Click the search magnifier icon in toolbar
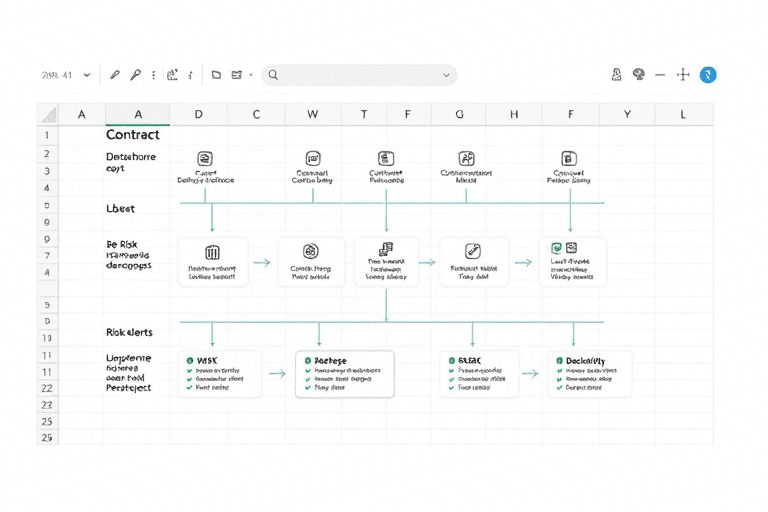The image size is (768, 512). 273,75
